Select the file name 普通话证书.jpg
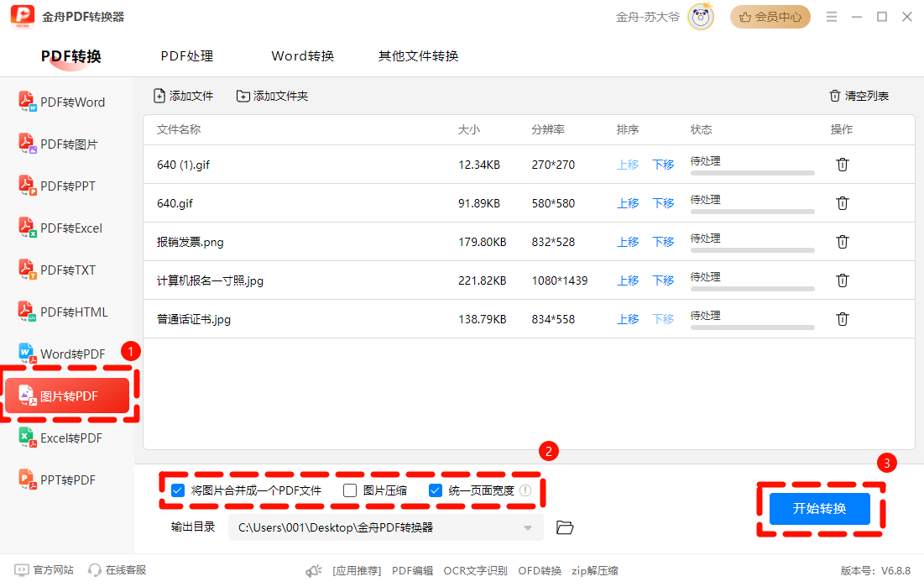This screenshot has width=924, height=587. [193, 319]
